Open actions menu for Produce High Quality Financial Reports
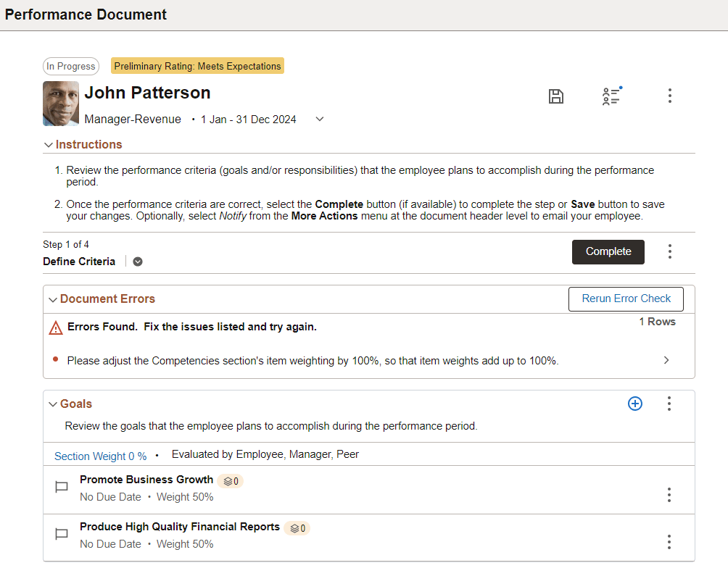 669,541
